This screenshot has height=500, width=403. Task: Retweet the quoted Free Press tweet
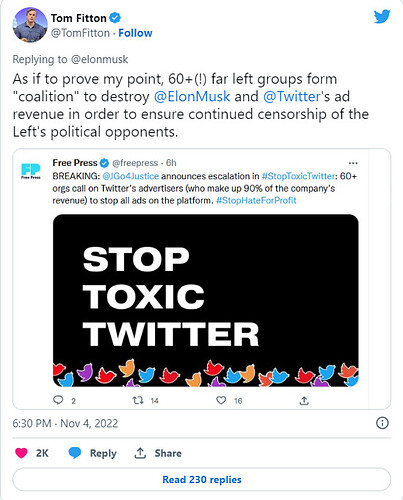point(138,400)
